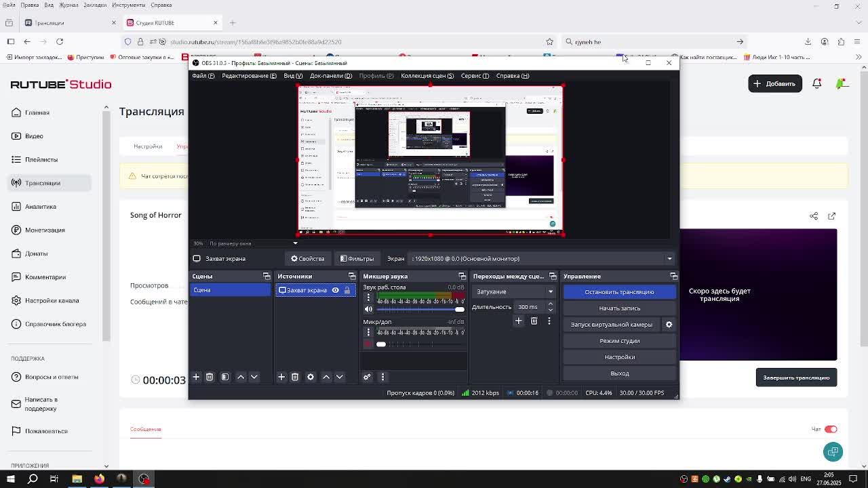Undock the Сцены panel
868x488 pixels.
click(267, 277)
